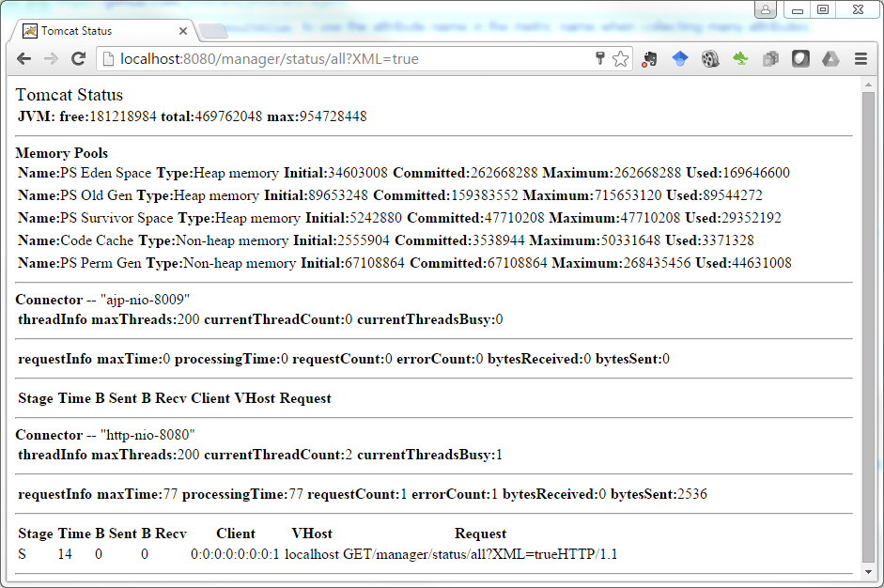Viewport: 884px width, 588px height.
Task: Click the maxTime value 77
Action: pyautogui.click(x=170, y=494)
